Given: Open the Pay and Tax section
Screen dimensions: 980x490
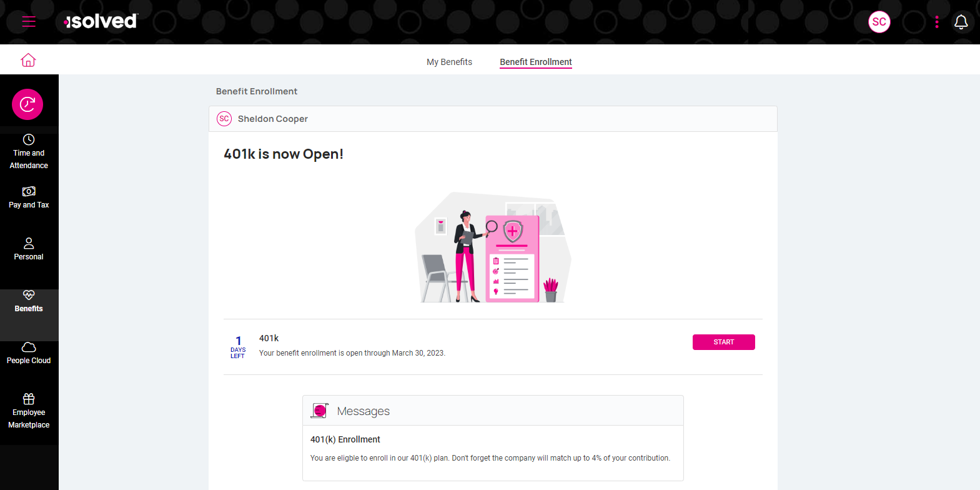Looking at the screenshot, I should pyautogui.click(x=29, y=197).
